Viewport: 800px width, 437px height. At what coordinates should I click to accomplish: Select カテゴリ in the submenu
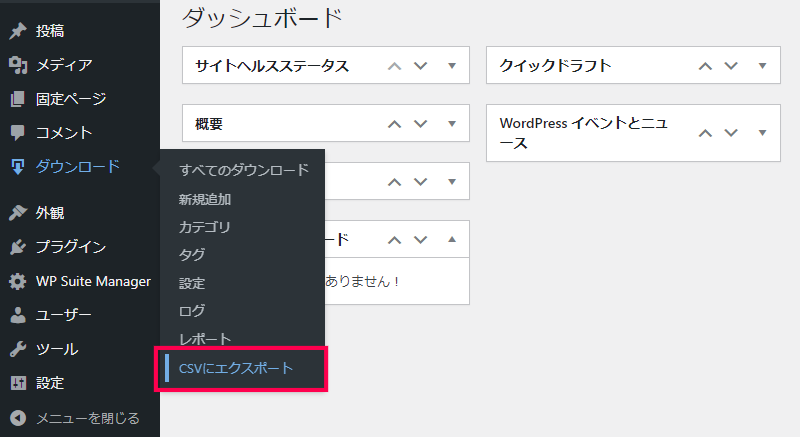pyautogui.click(x=205, y=227)
